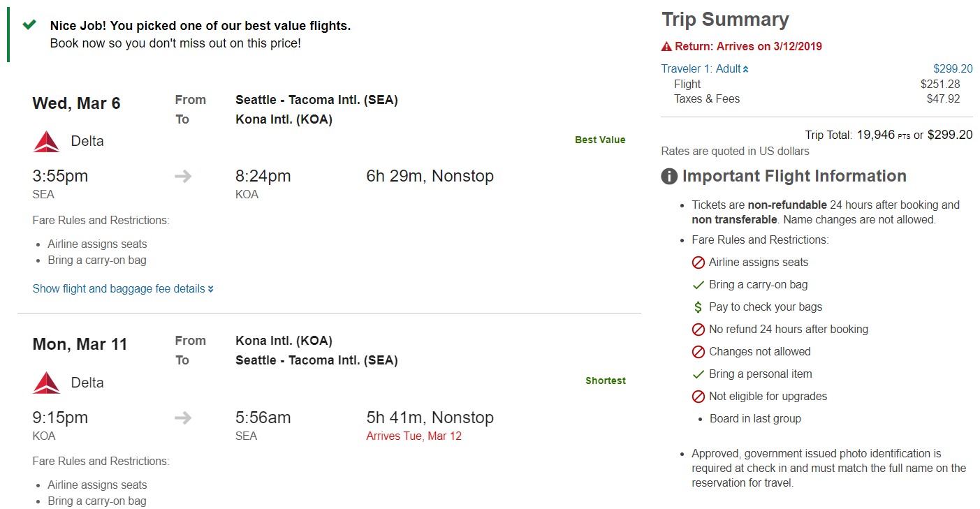Expand Show flight and baggage fee details
980x509 pixels.
click(123, 289)
